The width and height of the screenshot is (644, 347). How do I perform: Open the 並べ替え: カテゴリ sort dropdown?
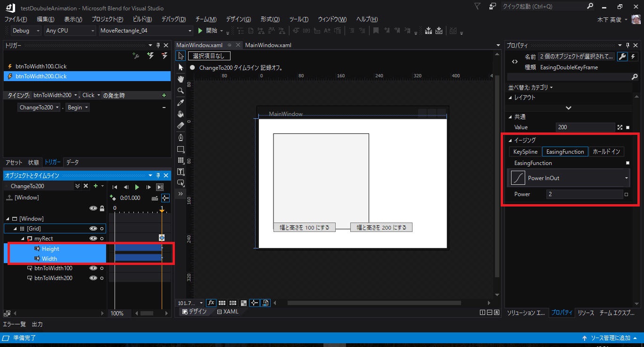(x=530, y=87)
